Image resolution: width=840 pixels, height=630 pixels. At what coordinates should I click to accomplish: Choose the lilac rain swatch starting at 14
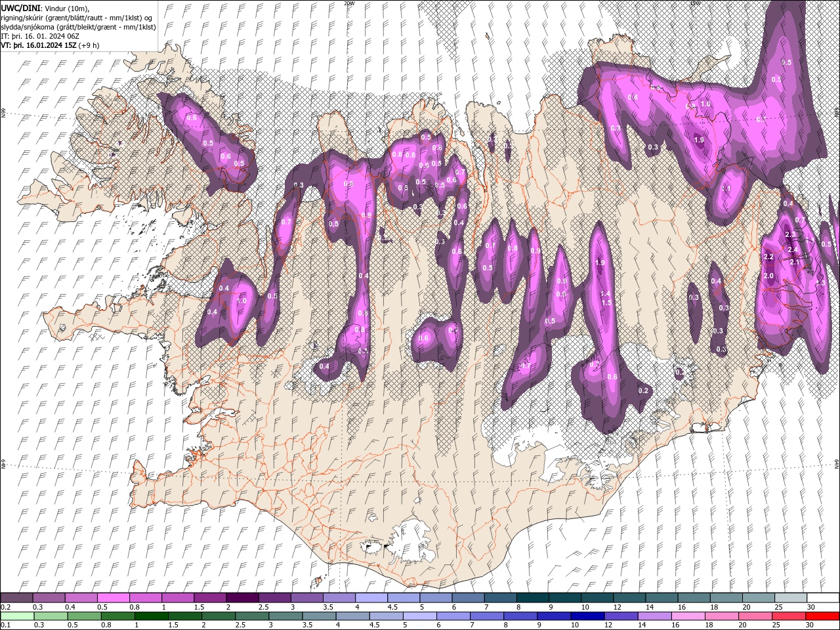[x=654, y=616]
